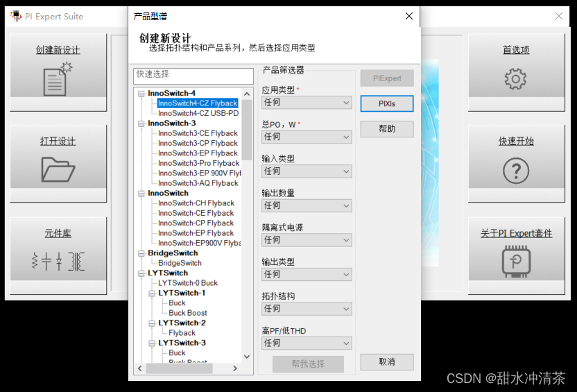Click the 帮助 button
The image size is (577, 392).
387,129
